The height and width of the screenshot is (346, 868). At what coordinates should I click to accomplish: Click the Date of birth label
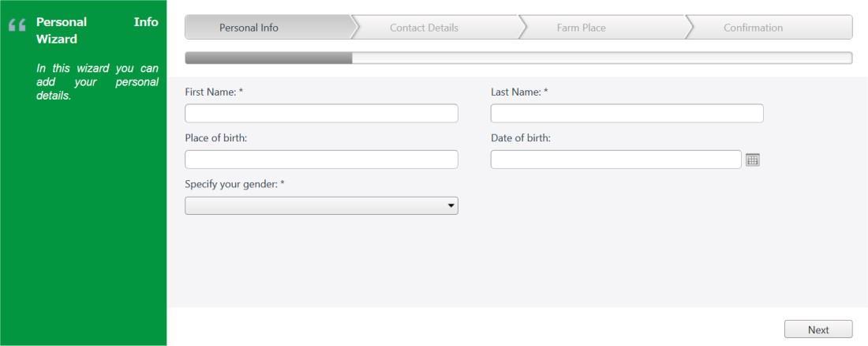tap(520, 138)
